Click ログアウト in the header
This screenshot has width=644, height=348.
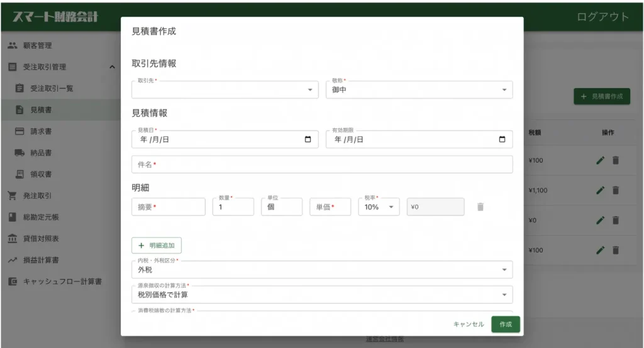602,17
